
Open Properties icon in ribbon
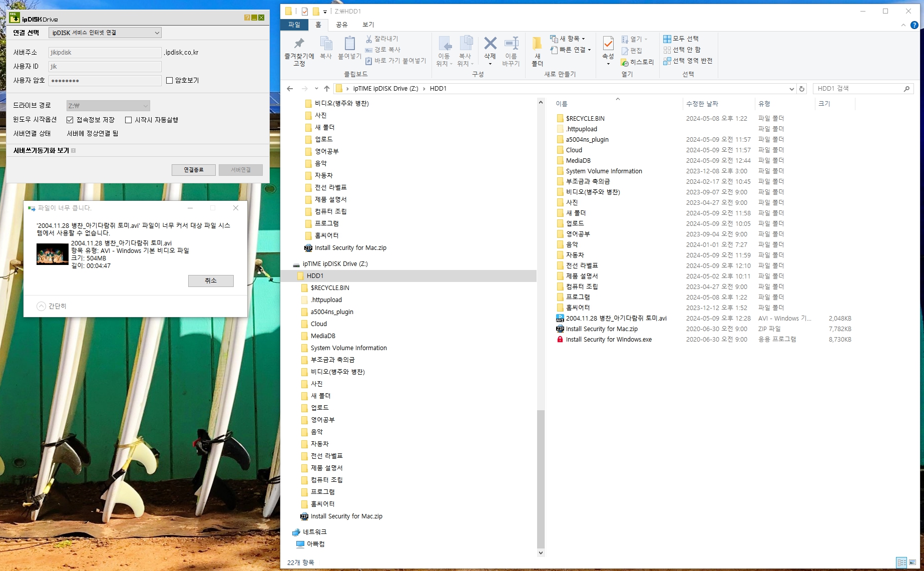click(608, 51)
